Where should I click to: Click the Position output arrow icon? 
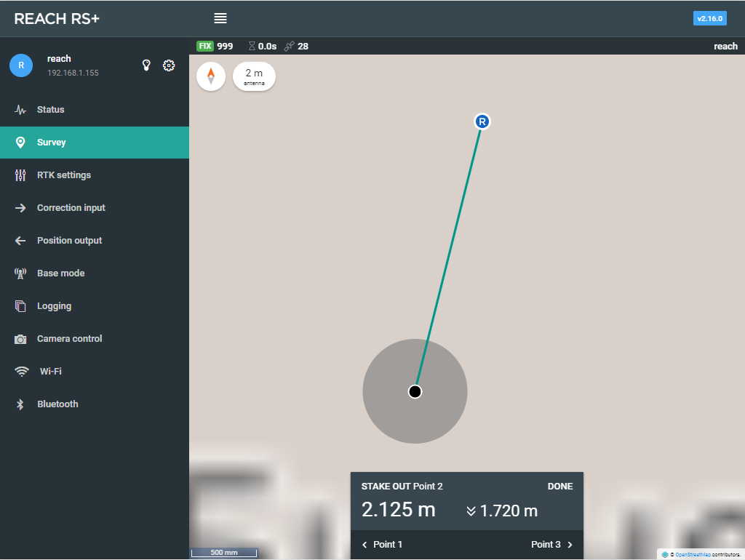pos(20,241)
